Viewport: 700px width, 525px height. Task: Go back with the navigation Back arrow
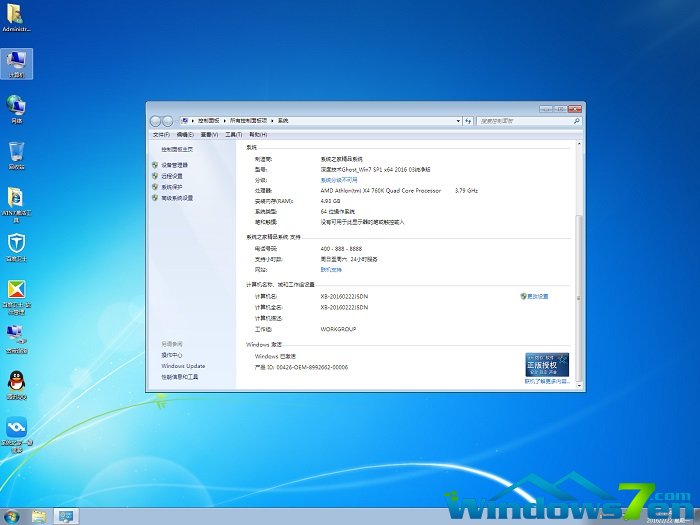tap(155, 121)
